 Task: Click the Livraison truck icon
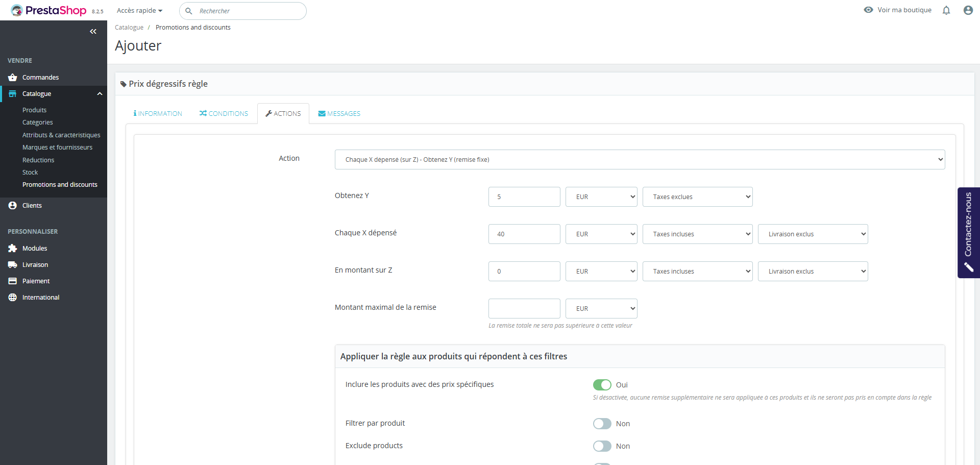point(13,265)
